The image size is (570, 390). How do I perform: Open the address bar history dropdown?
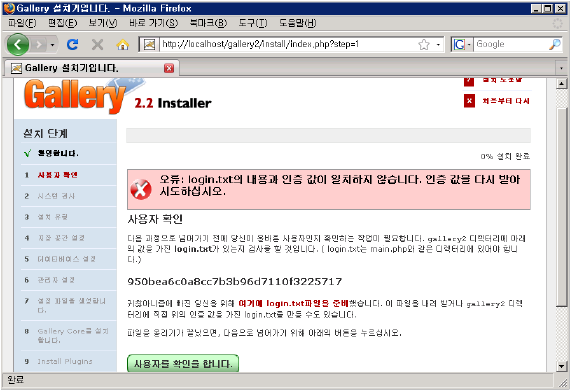[438, 45]
